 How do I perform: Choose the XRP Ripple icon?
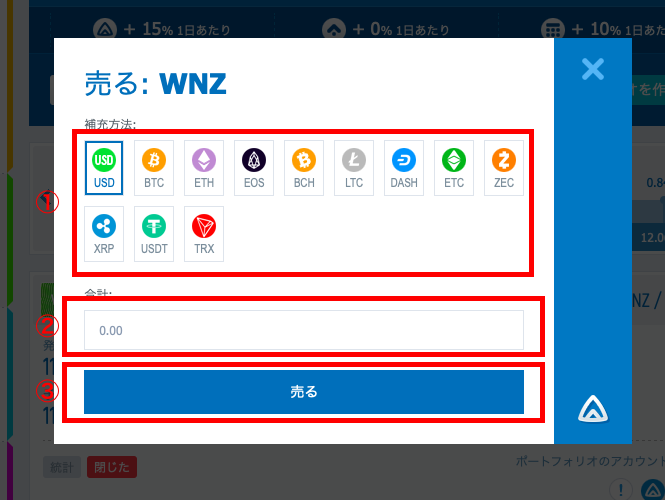coord(104,234)
